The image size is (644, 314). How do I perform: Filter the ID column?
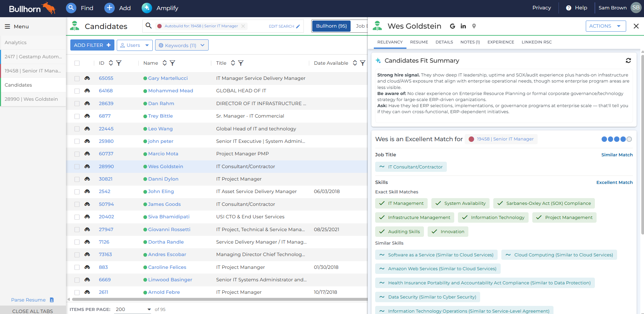tap(119, 63)
